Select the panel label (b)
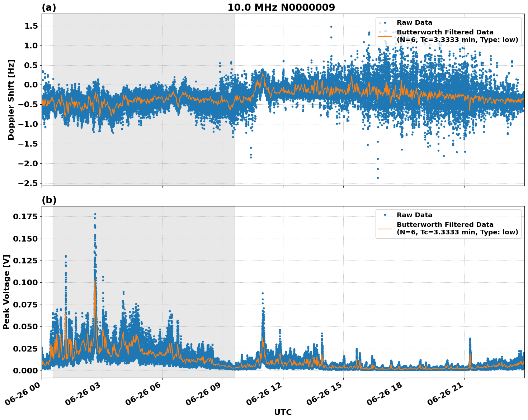Image resolution: width=528 pixels, height=420 pixels. 49,199
